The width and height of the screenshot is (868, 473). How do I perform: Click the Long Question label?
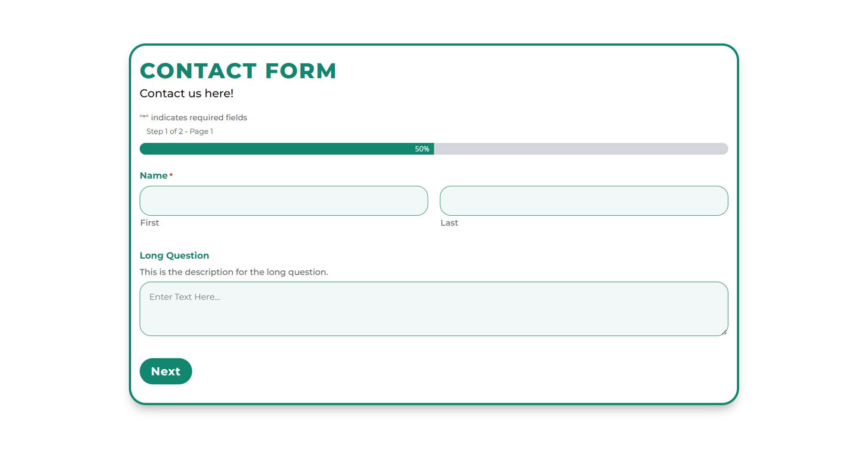174,255
